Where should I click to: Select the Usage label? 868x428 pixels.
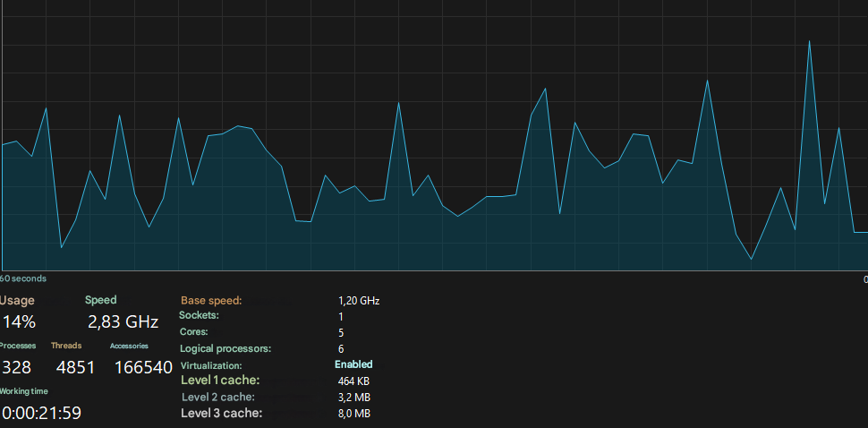click(17, 301)
